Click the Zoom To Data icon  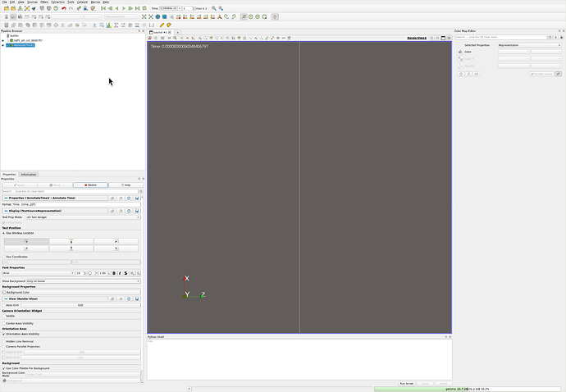[151, 16]
